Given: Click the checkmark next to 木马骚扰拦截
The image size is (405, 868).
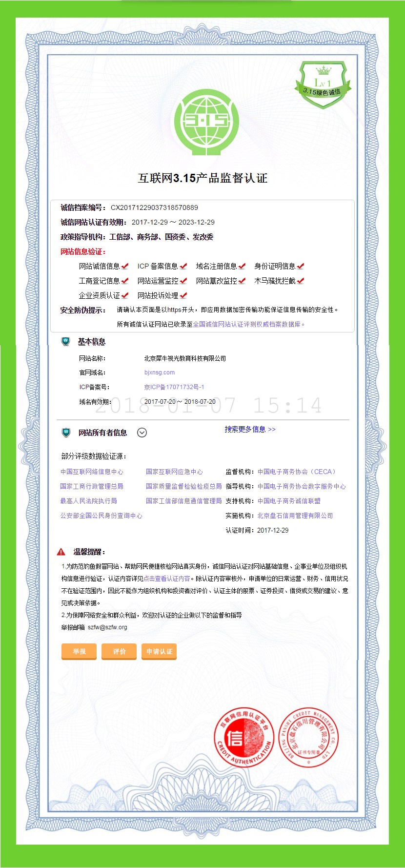Looking at the screenshot, I should click(301, 281).
